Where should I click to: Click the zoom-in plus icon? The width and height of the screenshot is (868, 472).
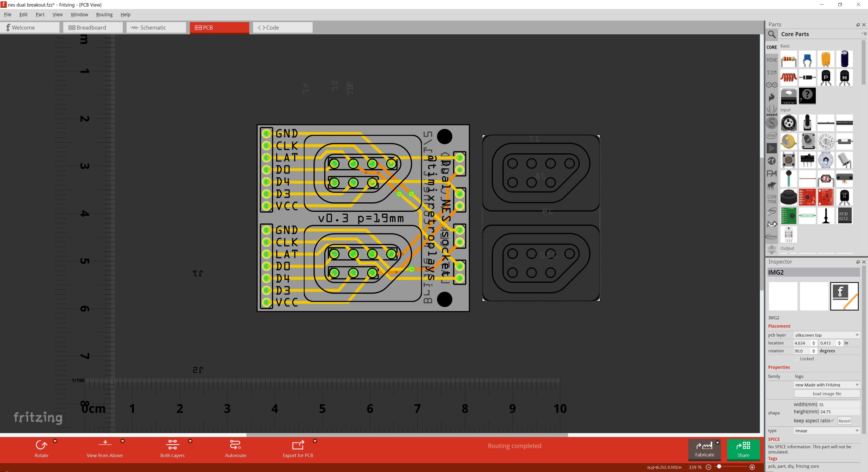click(752, 467)
